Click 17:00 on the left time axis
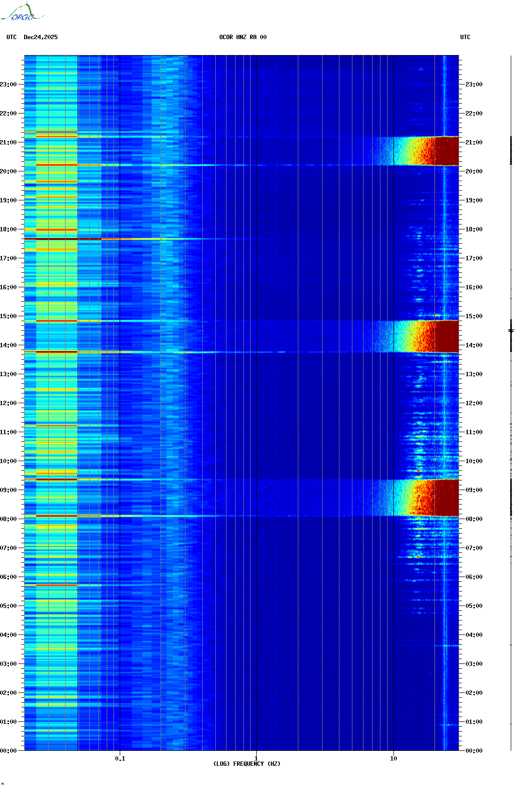The width and height of the screenshot is (532, 789). pyautogui.click(x=8, y=258)
